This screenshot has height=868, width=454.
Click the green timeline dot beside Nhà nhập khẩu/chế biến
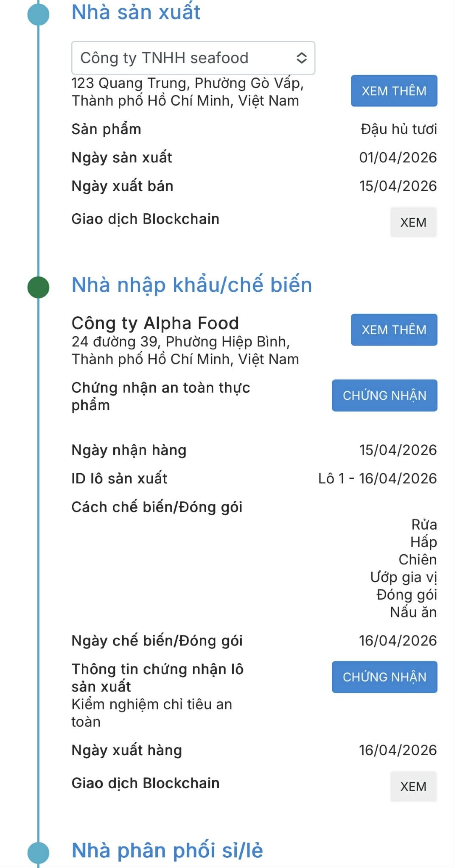coord(39,287)
